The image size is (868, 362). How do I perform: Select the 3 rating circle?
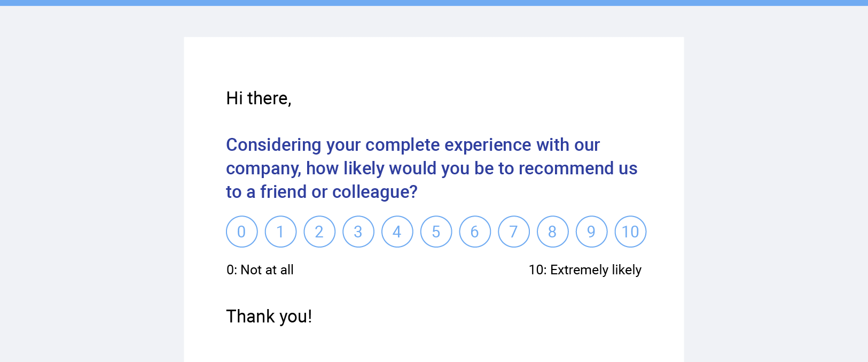[x=358, y=232]
